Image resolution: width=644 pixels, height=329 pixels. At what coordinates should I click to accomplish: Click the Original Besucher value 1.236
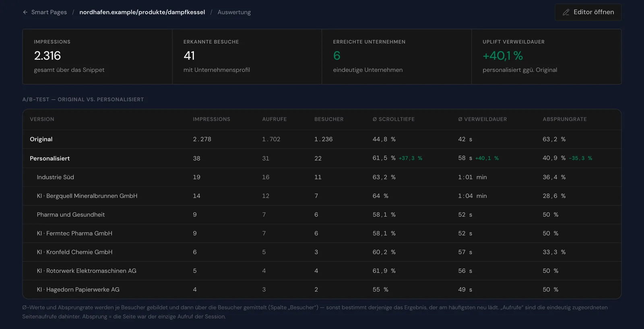pos(324,139)
